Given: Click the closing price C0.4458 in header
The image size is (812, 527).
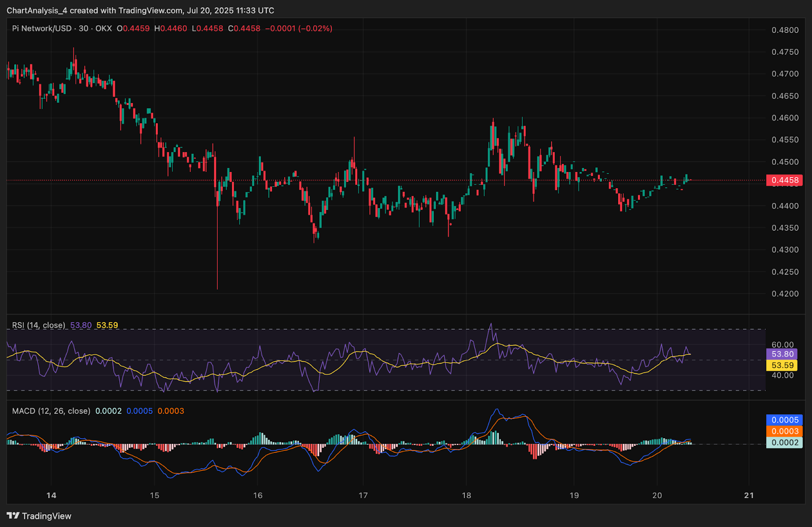Looking at the screenshot, I should (x=244, y=28).
